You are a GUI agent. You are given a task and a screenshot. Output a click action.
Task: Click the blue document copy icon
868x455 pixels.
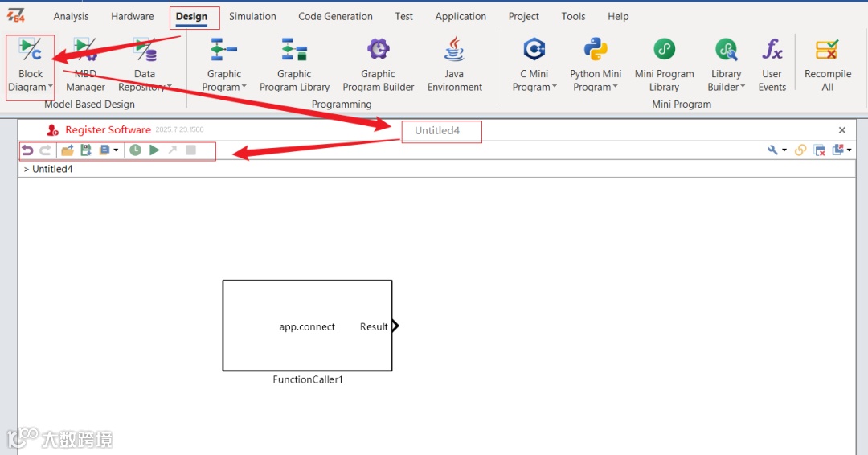click(104, 150)
